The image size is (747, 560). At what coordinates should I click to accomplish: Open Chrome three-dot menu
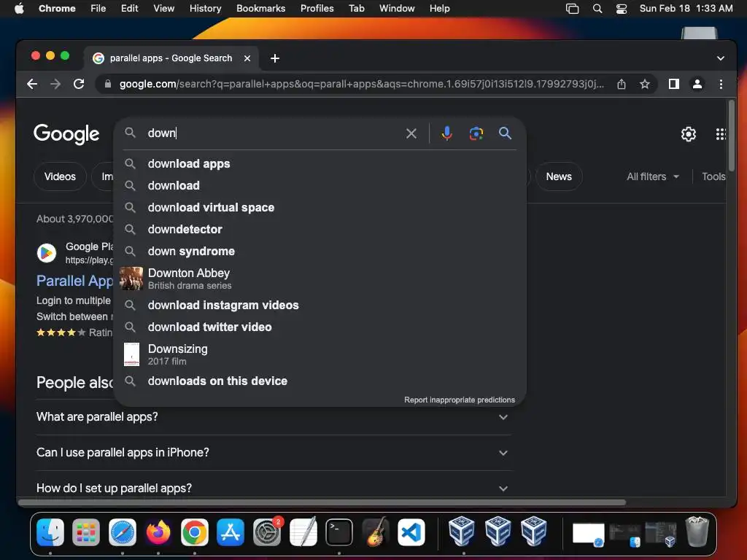(x=721, y=85)
